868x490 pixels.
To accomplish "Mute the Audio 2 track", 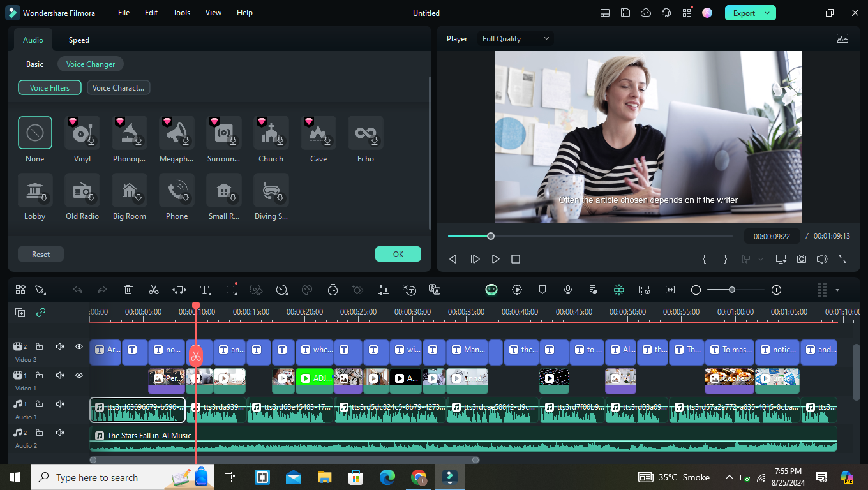I will [60, 433].
